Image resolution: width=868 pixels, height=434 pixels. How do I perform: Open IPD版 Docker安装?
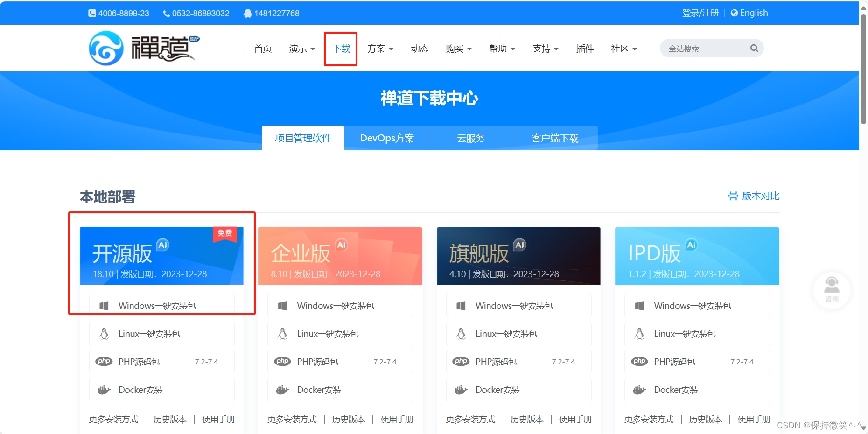click(x=697, y=390)
